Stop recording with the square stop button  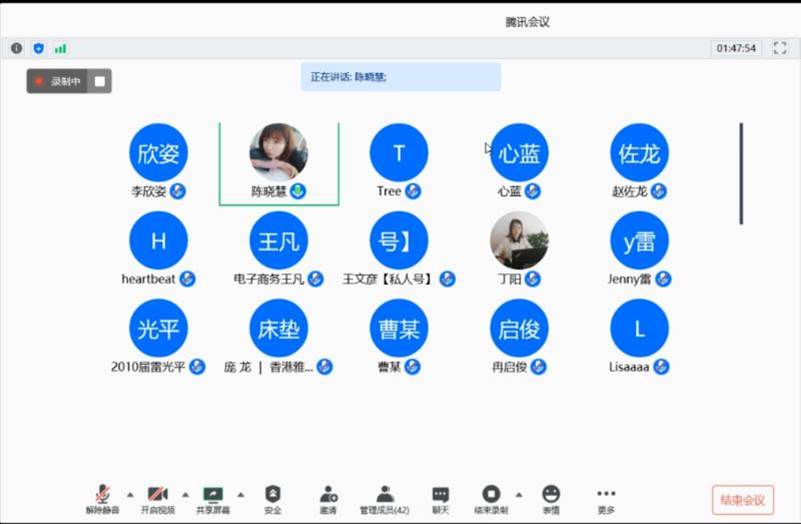click(x=100, y=81)
